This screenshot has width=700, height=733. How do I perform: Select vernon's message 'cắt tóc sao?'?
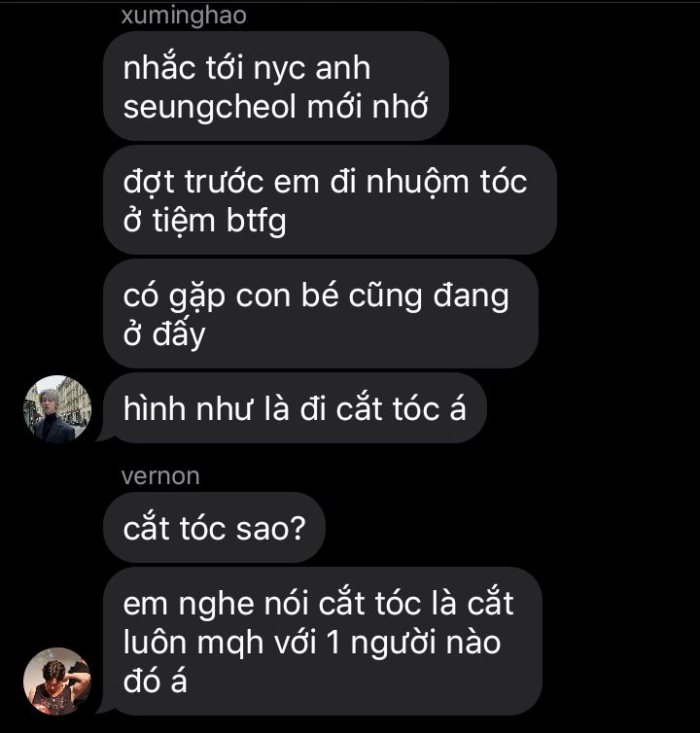214,528
